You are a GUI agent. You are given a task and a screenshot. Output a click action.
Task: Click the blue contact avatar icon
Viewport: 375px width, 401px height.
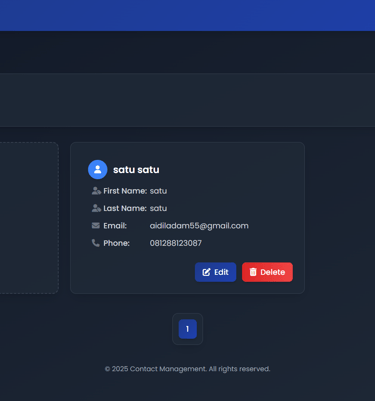point(98,170)
